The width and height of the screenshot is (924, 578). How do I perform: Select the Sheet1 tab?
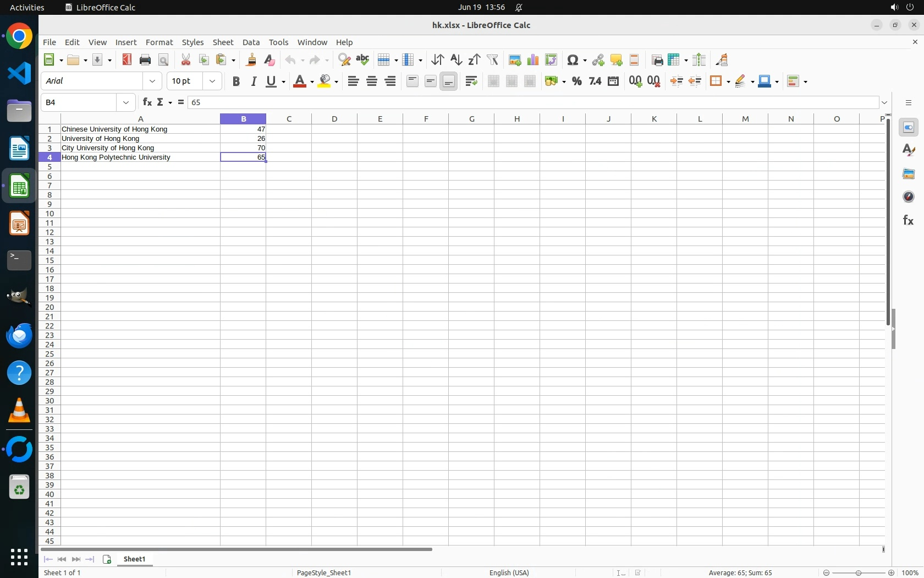tap(135, 559)
